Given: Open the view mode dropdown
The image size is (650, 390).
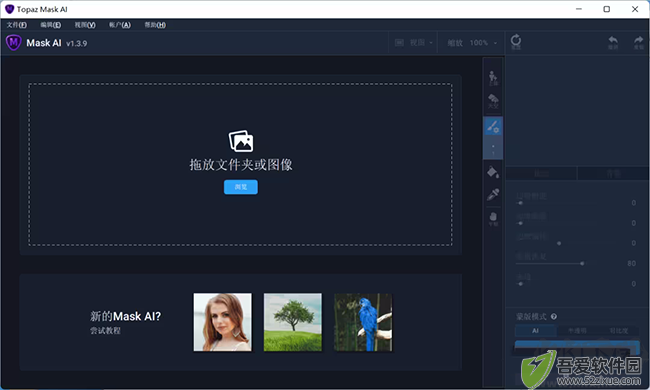Looking at the screenshot, I should 413,43.
